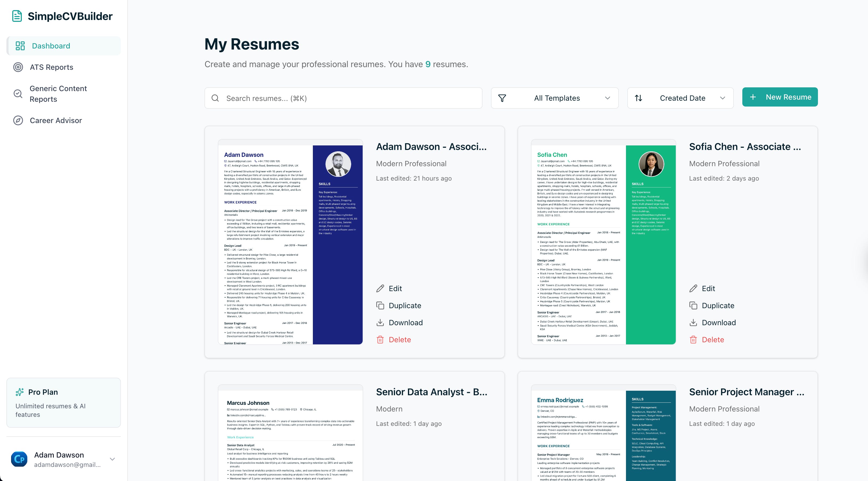The image size is (868, 481).
Task: Click Download icon for Adam Dawson resume
Action: pyautogui.click(x=380, y=323)
